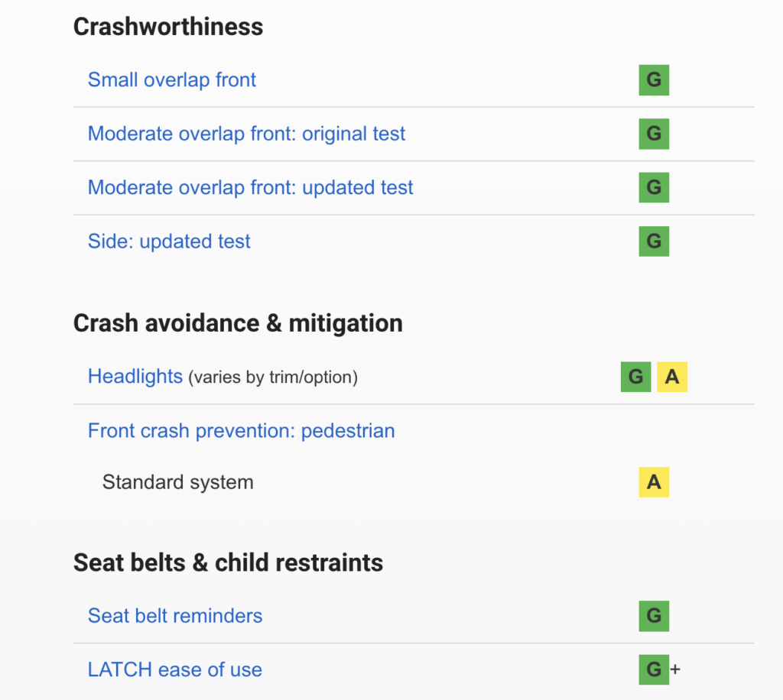The image size is (783, 700).
Task: Click the Crash avoidance & mitigation heading
Action: 238,323
